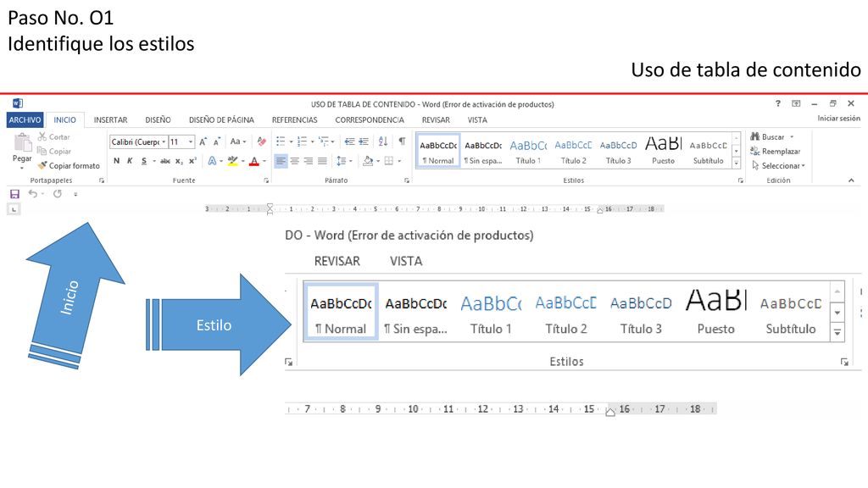Click the subscript x₂ icon
The width and height of the screenshot is (868, 488).
179,161
